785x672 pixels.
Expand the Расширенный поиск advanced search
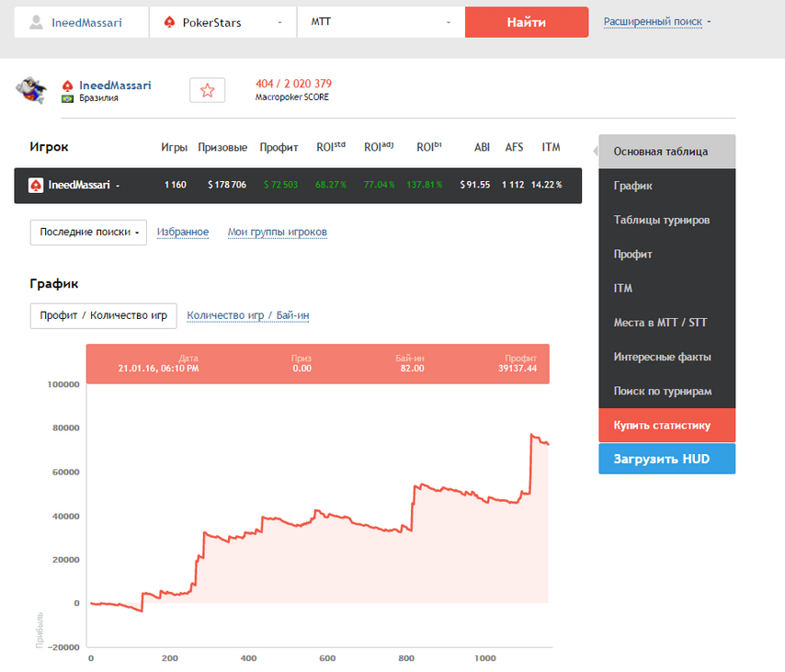pos(656,21)
